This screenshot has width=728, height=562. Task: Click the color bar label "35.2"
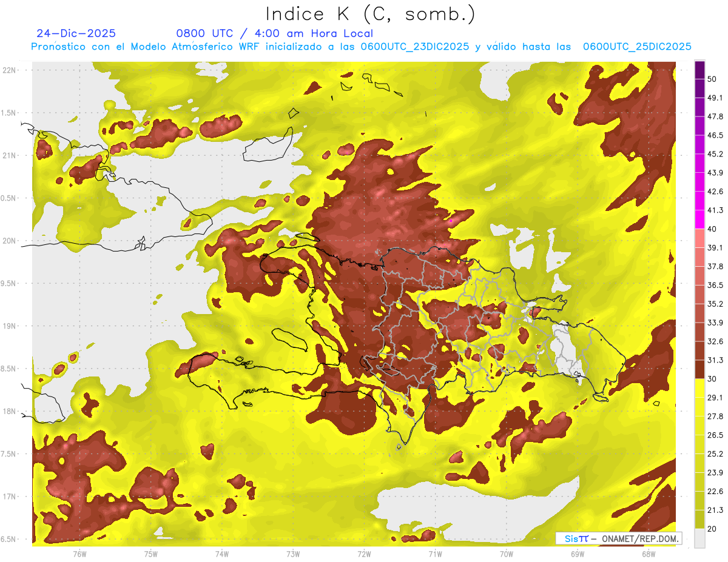pos(715,304)
